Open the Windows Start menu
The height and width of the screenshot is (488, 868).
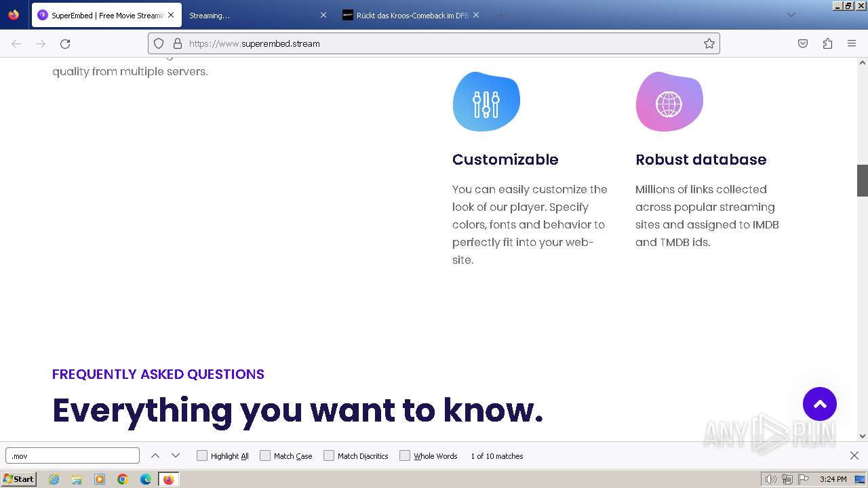(18, 479)
